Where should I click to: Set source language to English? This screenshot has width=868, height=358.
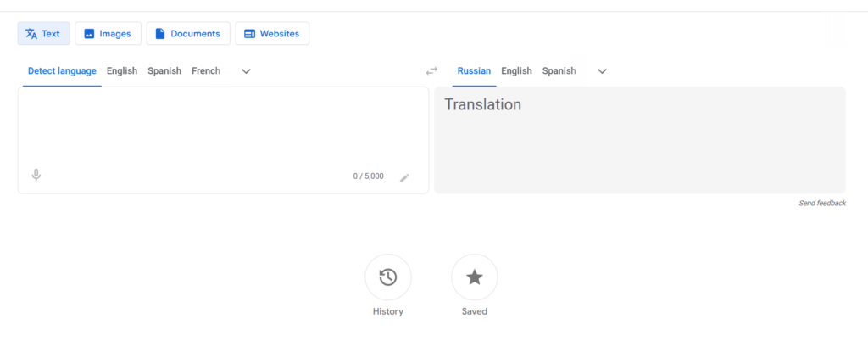pyautogui.click(x=122, y=71)
